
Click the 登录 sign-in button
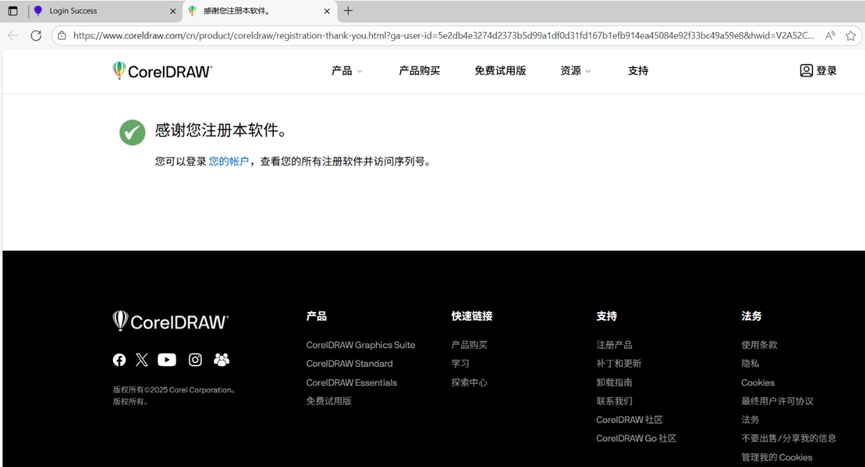point(818,71)
